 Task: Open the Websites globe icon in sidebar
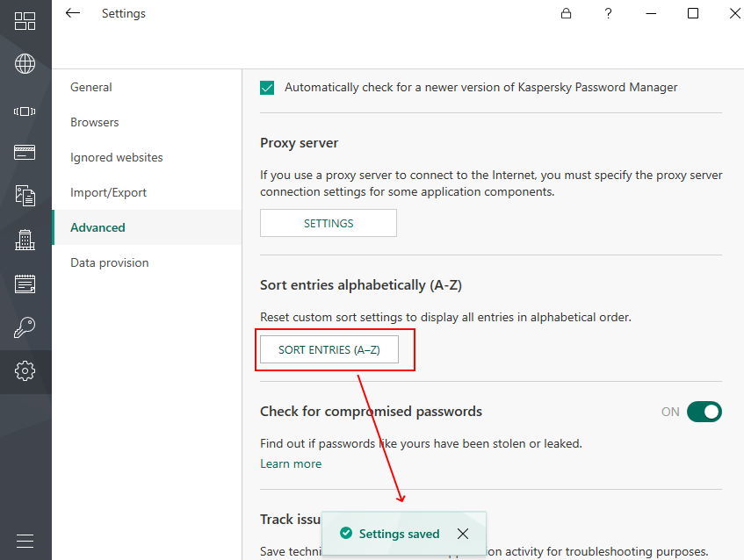pyautogui.click(x=25, y=64)
